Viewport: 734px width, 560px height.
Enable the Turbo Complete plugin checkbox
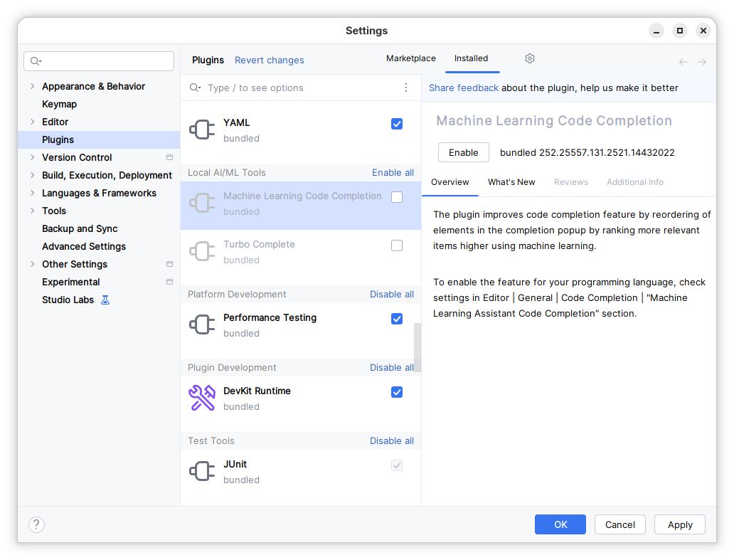pyautogui.click(x=397, y=245)
